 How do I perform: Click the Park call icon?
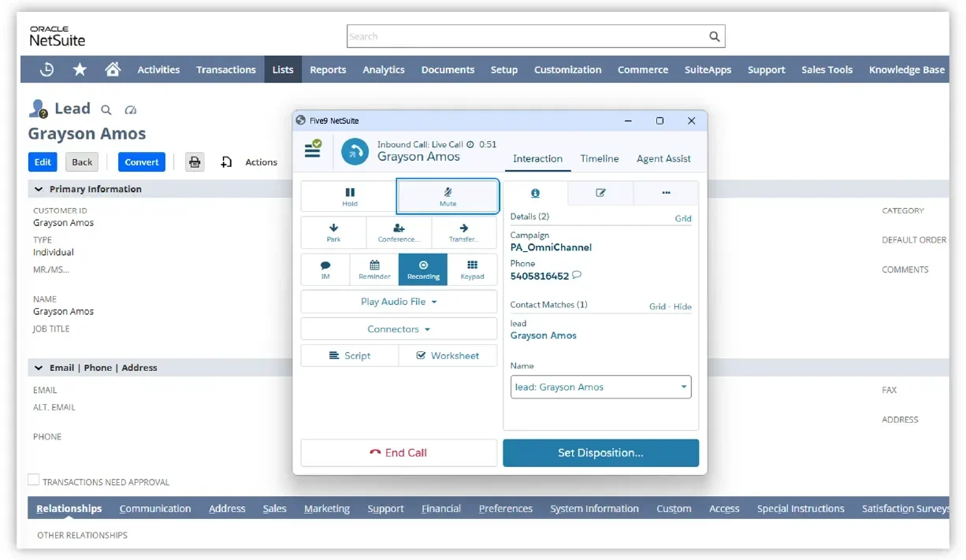coord(333,233)
